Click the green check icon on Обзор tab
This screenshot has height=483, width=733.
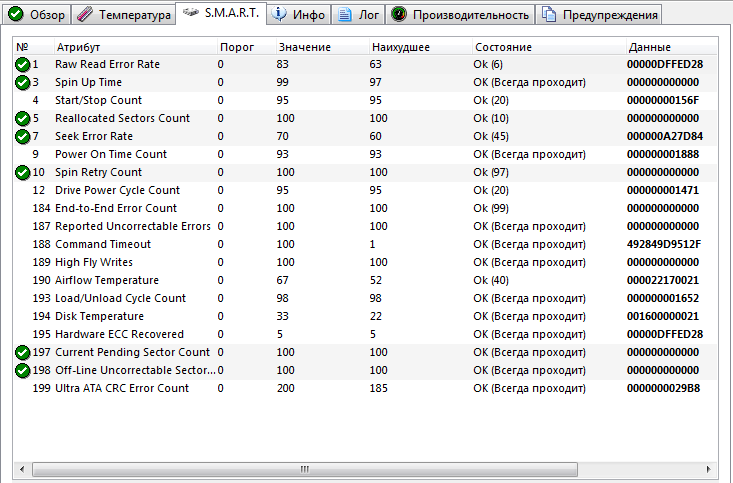pos(16,14)
